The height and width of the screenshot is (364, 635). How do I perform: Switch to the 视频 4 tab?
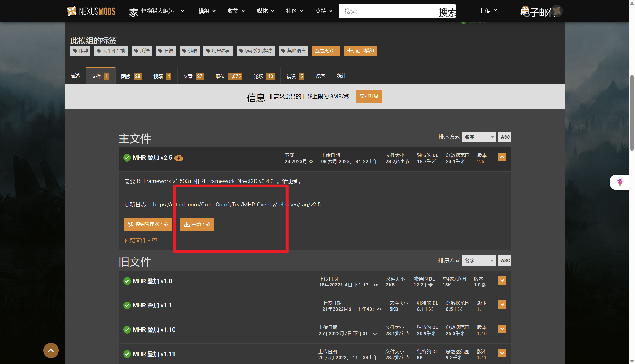(x=162, y=76)
